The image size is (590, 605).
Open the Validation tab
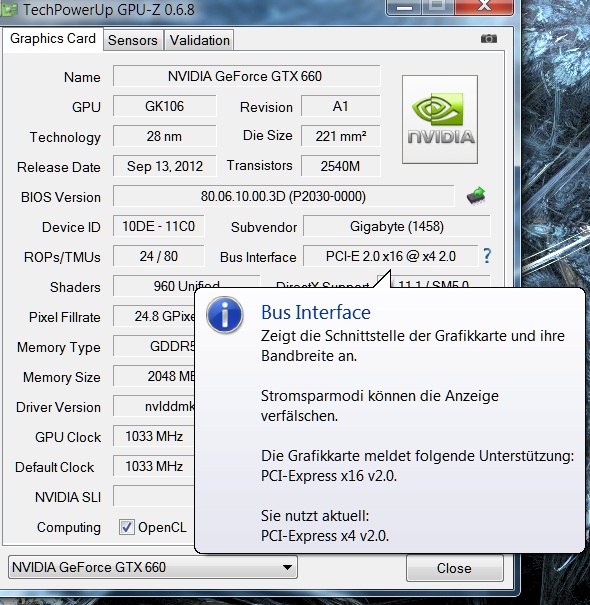coord(199,40)
